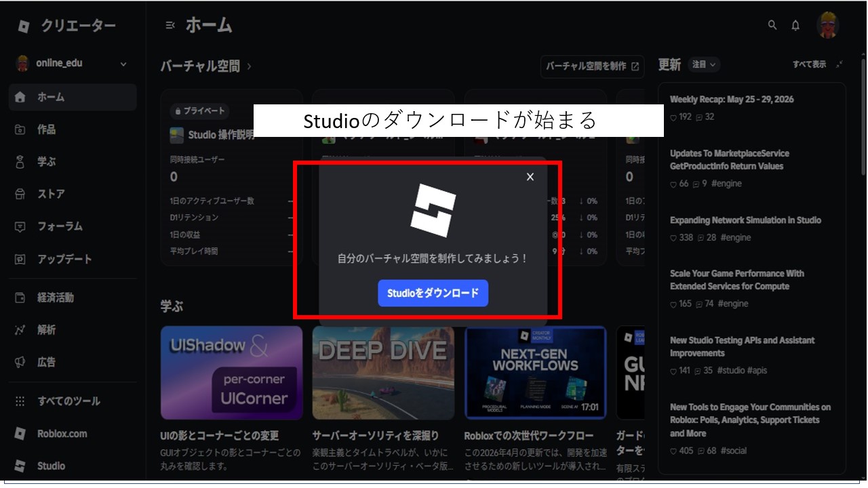The image size is (868, 488).
Task: Open notifications bell
Action: point(795,25)
